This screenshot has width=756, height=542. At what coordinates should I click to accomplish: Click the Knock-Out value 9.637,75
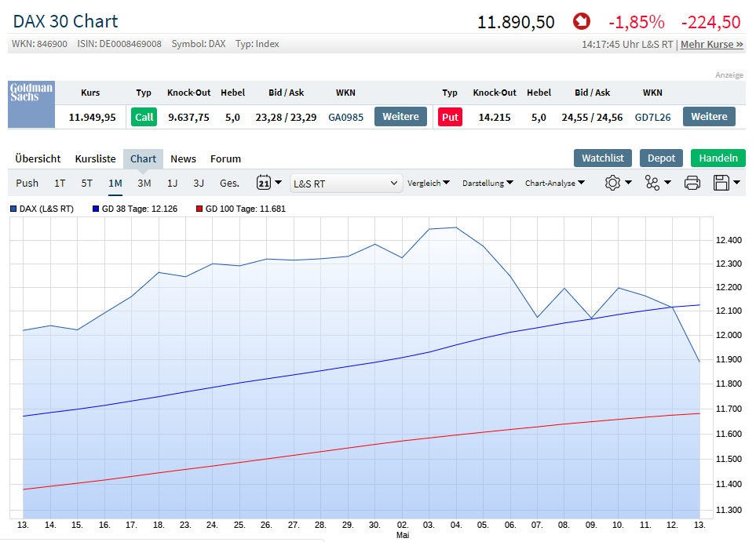pos(188,117)
